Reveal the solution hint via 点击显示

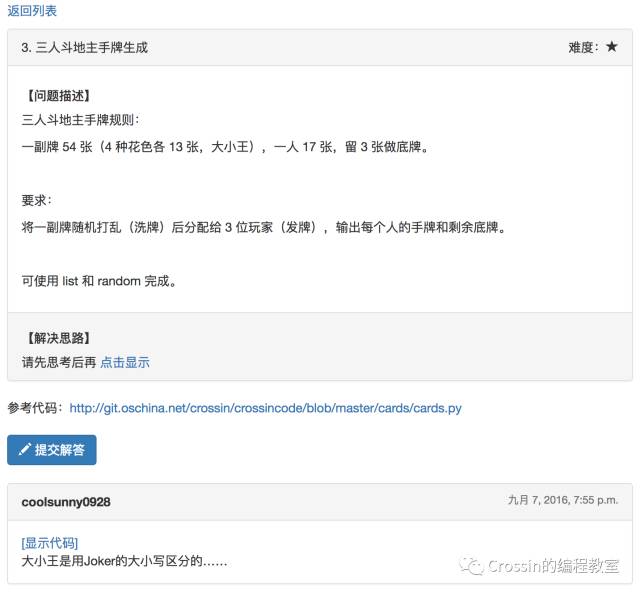coord(125,362)
